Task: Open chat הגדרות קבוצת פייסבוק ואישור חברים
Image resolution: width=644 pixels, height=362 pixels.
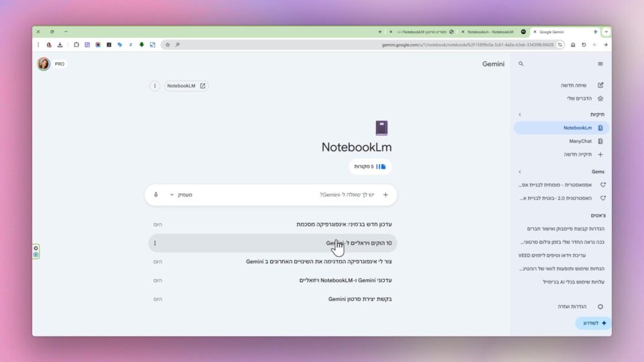Action: pos(565,229)
